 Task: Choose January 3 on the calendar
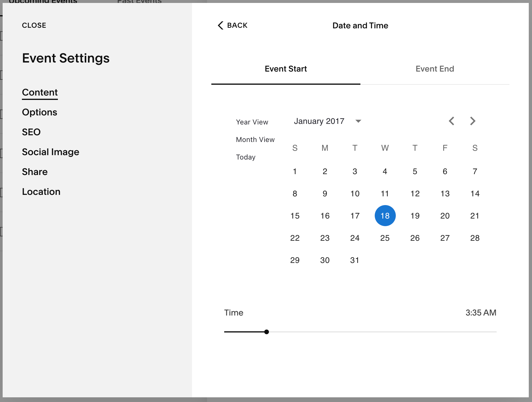point(355,171)
